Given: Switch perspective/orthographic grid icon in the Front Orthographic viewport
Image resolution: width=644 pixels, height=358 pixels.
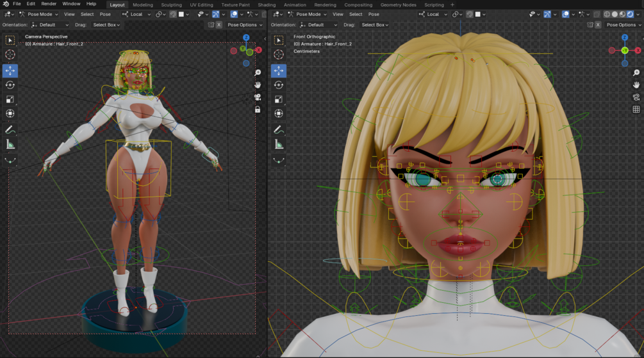Looking at the screenshot, I should (x=636, y=110).
